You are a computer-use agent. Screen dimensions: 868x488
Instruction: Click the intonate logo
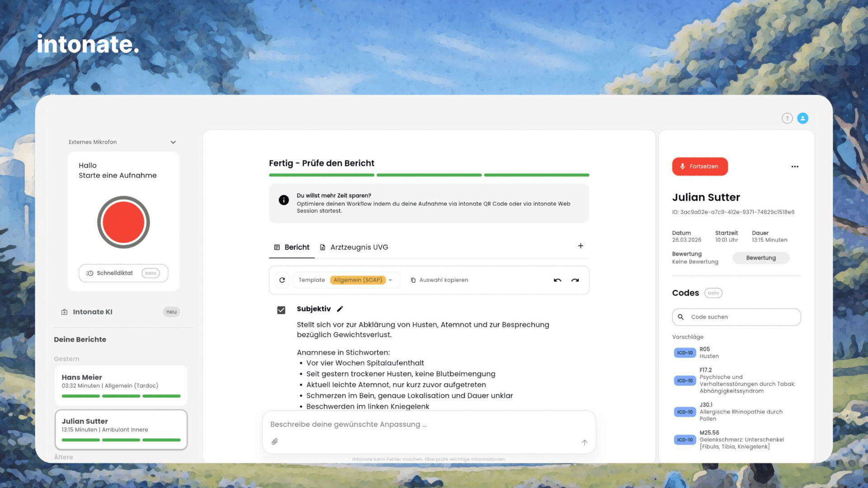coord(88,44)
